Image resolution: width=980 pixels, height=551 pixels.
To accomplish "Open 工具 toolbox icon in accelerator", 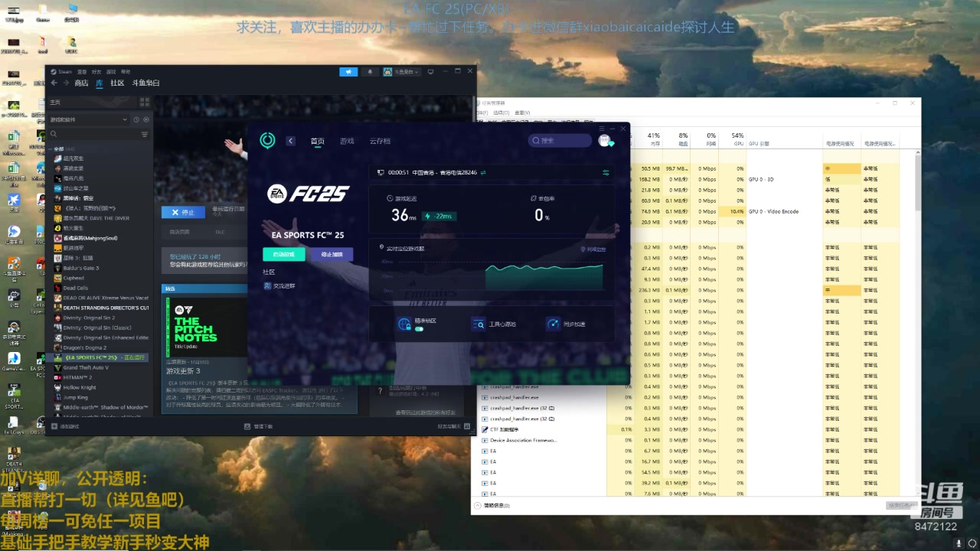I will pyautogui.click(x=479, y=324).
